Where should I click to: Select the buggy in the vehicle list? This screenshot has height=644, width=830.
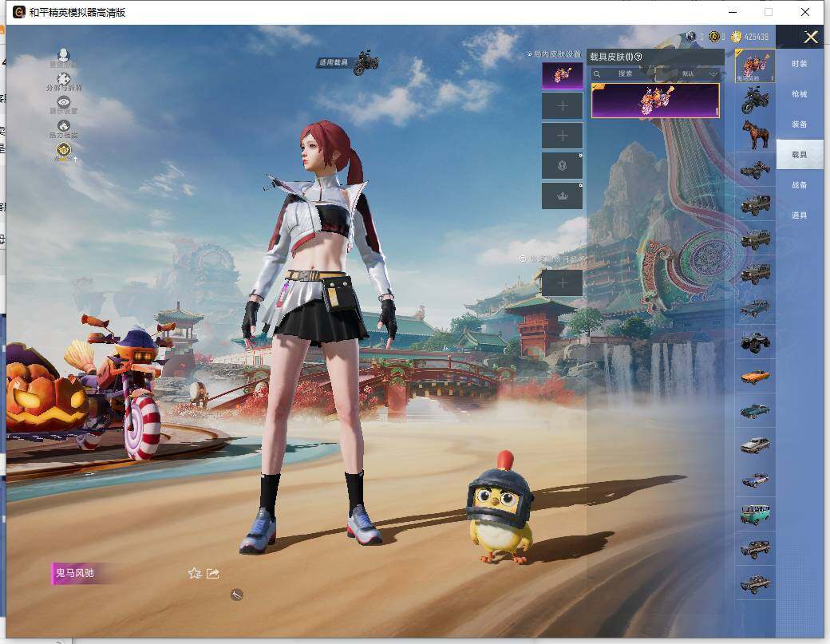[x=755, y=170]
